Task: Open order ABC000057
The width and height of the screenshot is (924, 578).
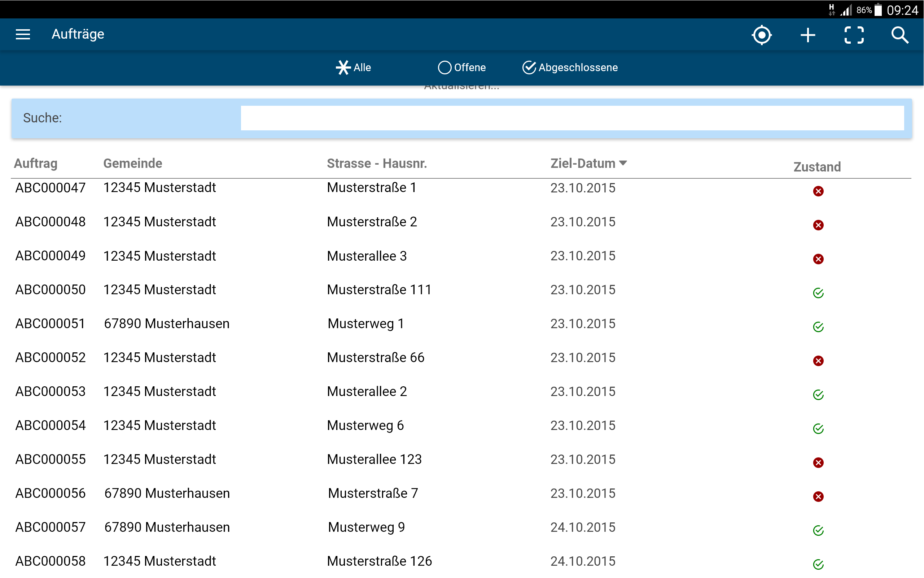Action: pos(51,527)
